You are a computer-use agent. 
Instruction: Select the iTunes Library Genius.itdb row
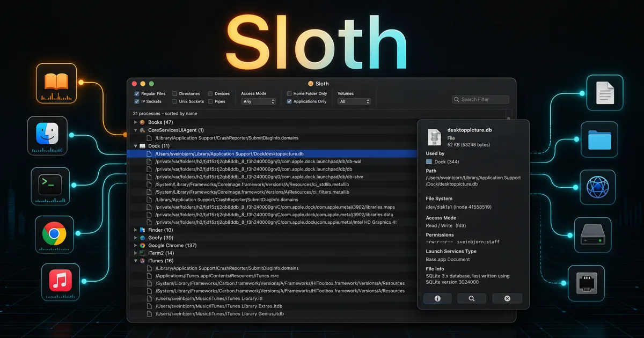pos(273,314)
